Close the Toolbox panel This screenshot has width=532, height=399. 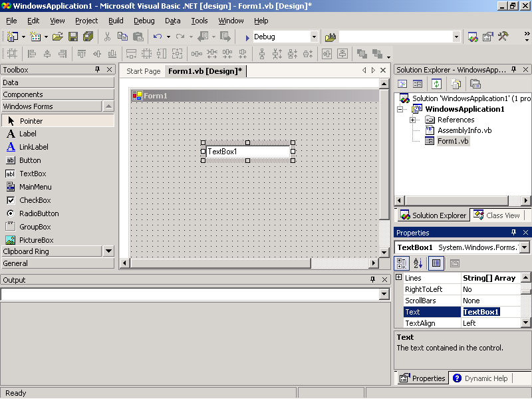click(109, 70)
